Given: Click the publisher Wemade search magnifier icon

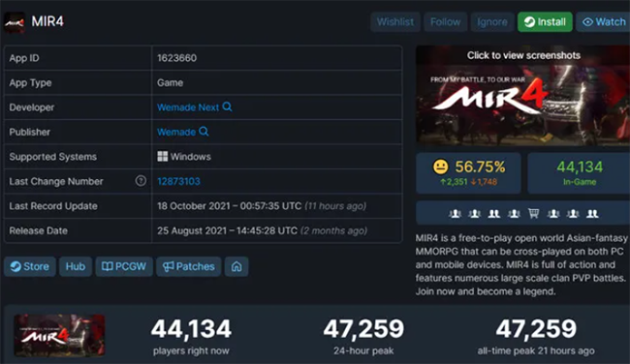Looking at the screenshot, I should [x=204, y=132].
